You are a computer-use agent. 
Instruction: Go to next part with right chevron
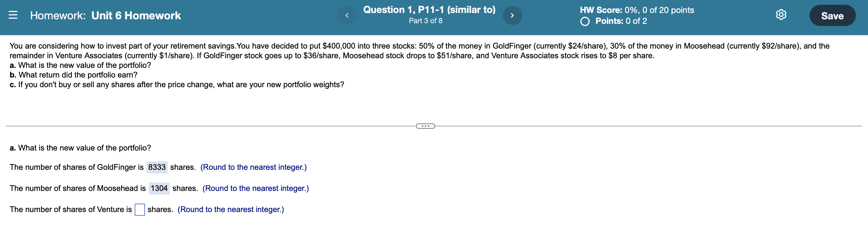pos(512,15)
